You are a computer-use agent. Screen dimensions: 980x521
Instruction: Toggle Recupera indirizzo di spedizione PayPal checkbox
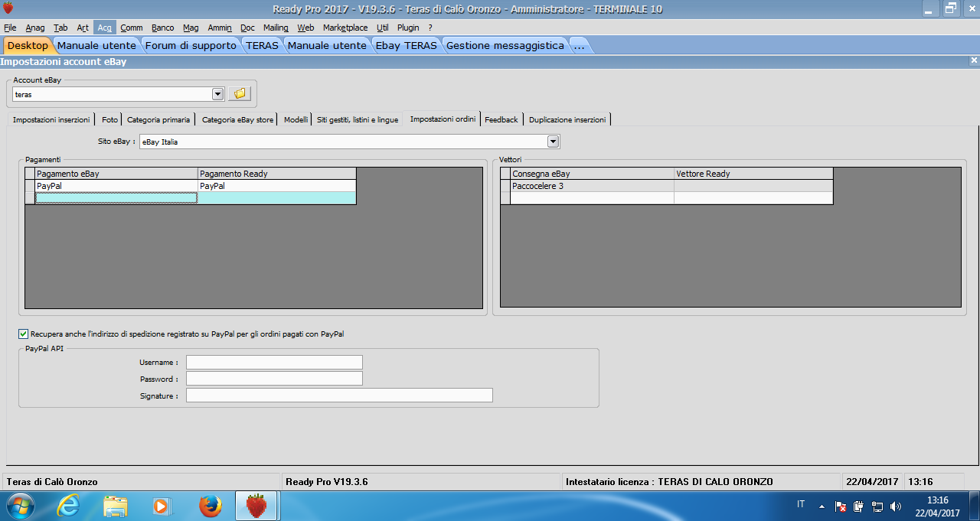(23, 334)
